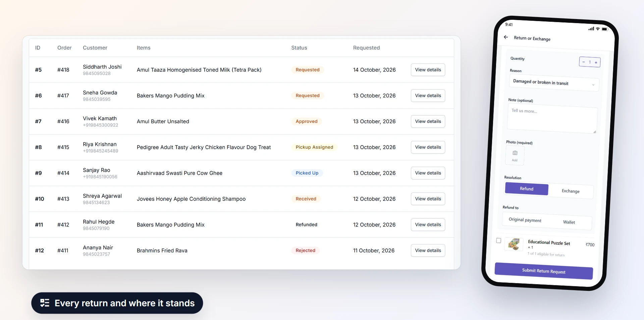View details for Sneha Gowda's return
This screenshot has width=644, height=320.
coord(428,95)
